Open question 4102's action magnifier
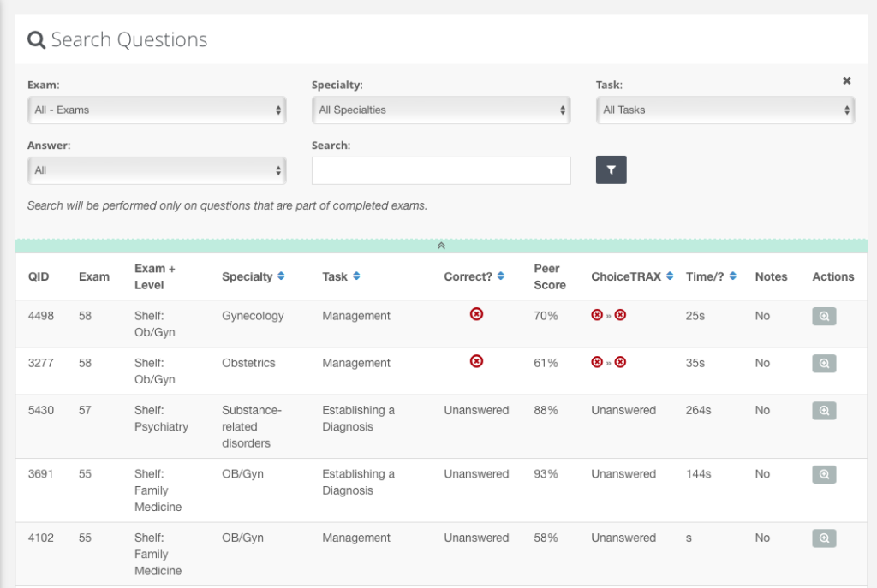This screenshot has width=877, height=588. pos(823,538)
